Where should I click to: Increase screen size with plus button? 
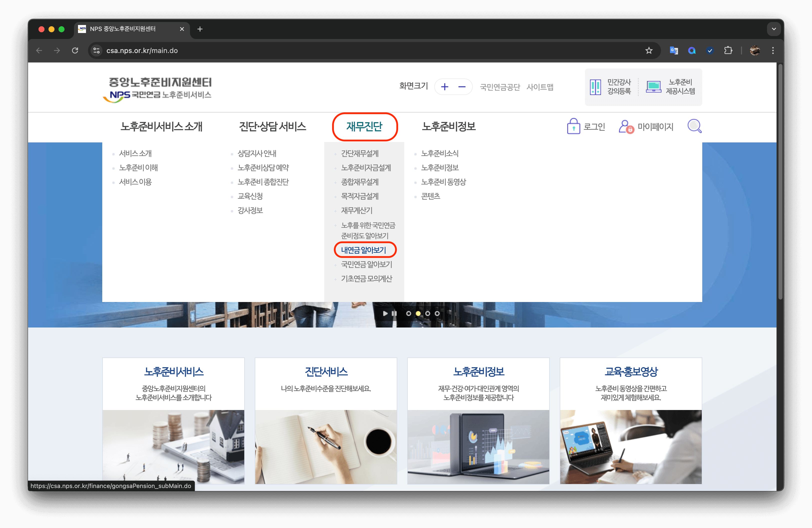444,87
